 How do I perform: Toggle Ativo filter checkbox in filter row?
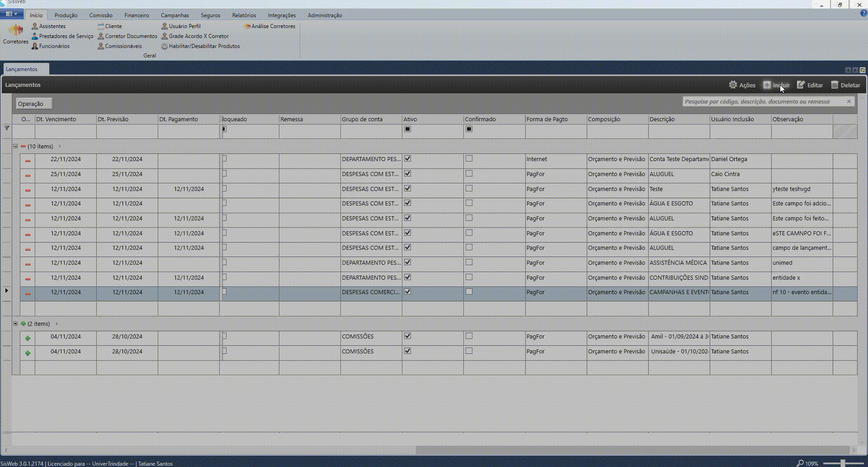(408, 129)
